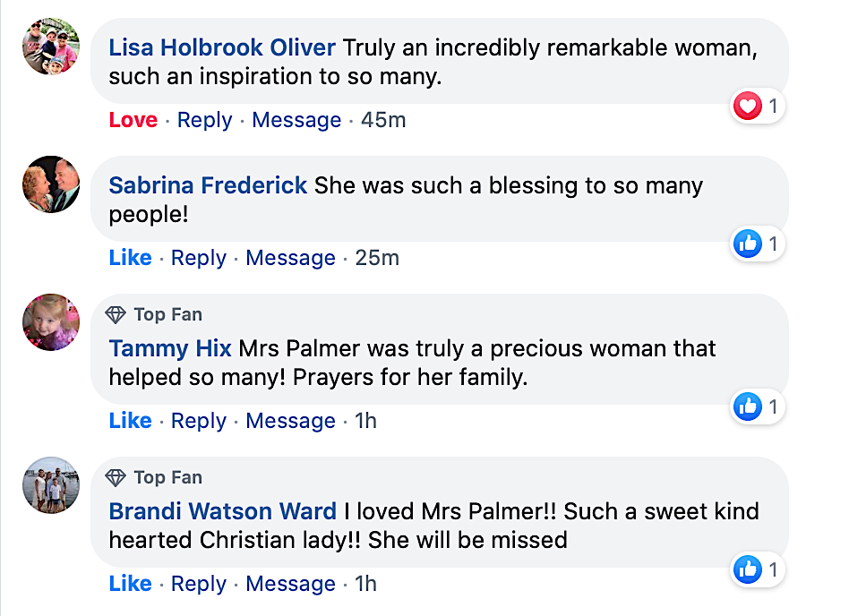Click thumbs-up reaction icon on Tammy's comment
Viewport: 849px width, 616px height.
[747, 406]
